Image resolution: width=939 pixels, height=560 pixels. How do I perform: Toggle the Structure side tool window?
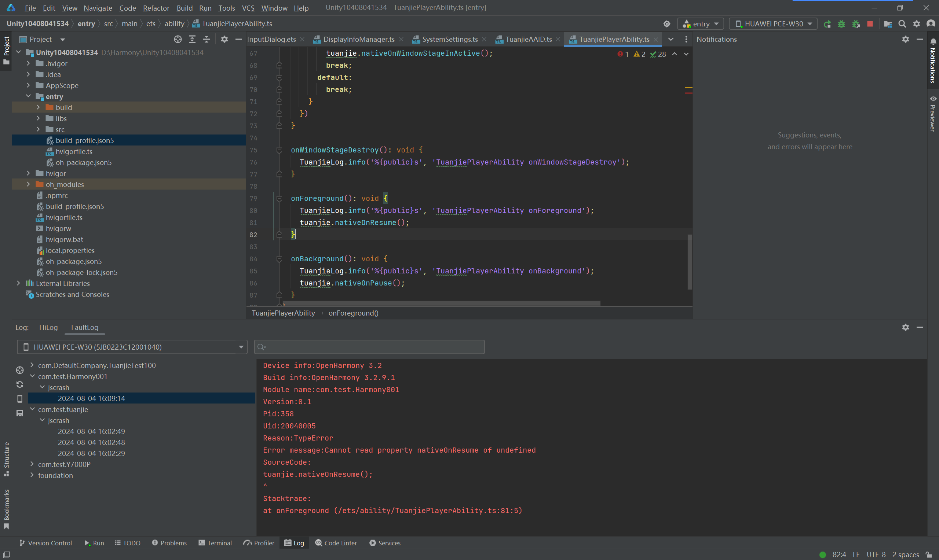click(6, 459)
